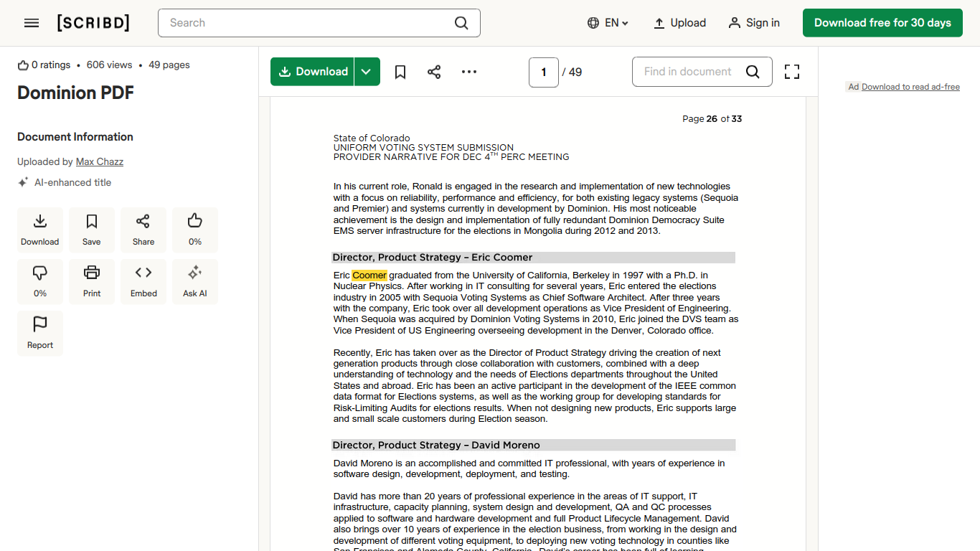This screenshot has width=980, height=551.
Task: Open the three-dot more options menu
Action: point(469,72)
